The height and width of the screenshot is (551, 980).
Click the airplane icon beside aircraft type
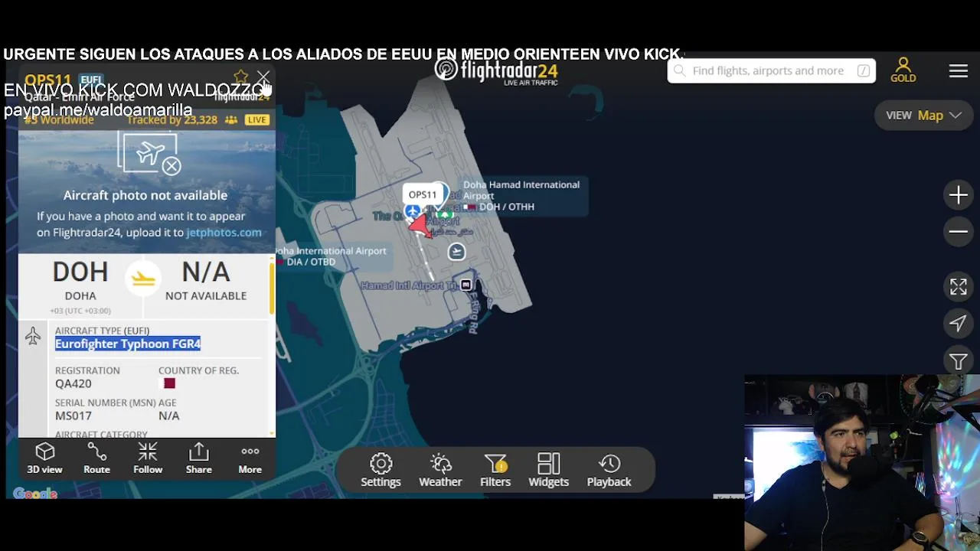32,336
